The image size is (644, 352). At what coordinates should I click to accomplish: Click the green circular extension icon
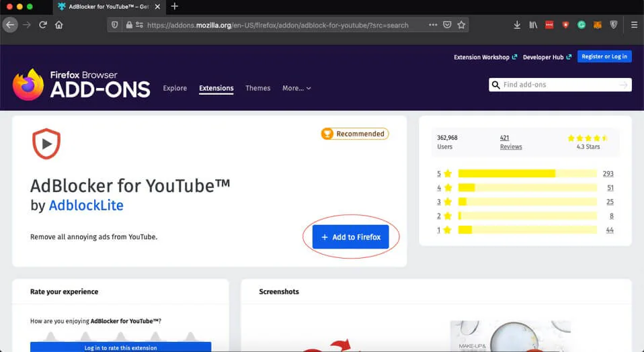coord(581,25)
